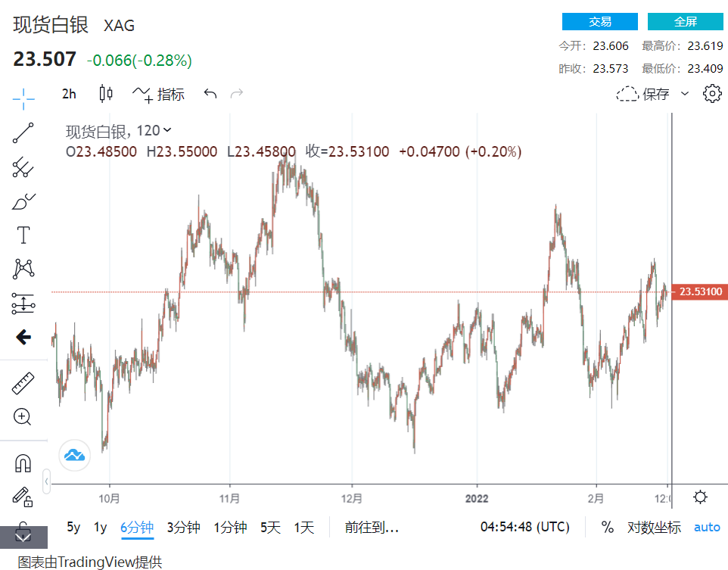Collapse the 现货白银 legend chevron
The width and height of the screenshot is (728, 570).
point(167,131)
